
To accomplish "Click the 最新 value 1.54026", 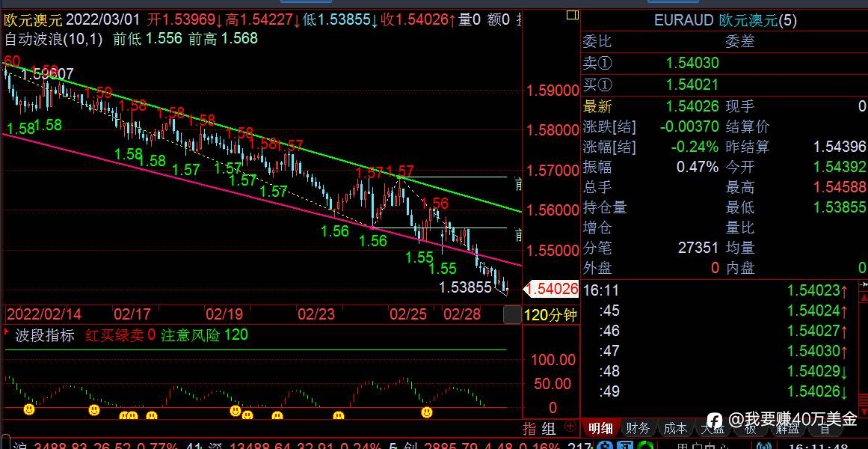I will tap(692, 106).
